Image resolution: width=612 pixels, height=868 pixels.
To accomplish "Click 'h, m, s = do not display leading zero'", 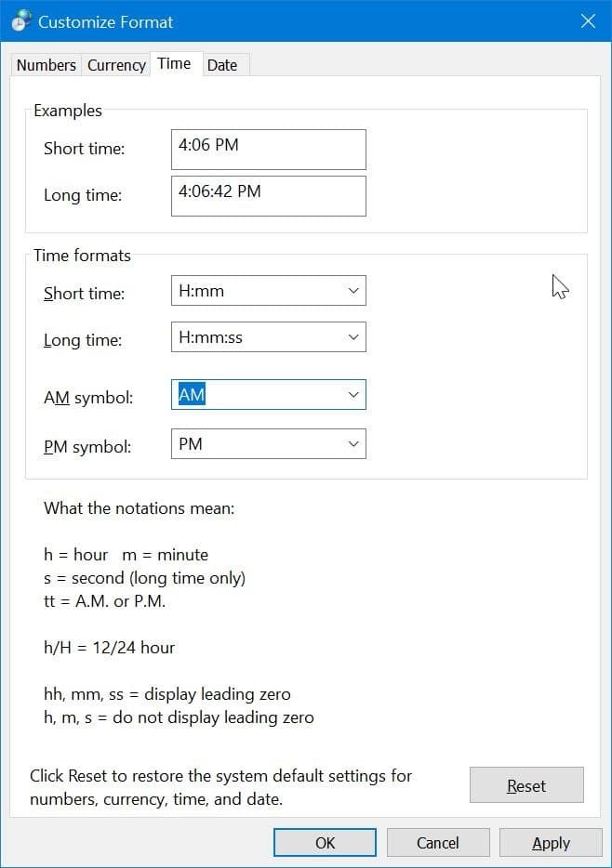I will pos(179,717).
